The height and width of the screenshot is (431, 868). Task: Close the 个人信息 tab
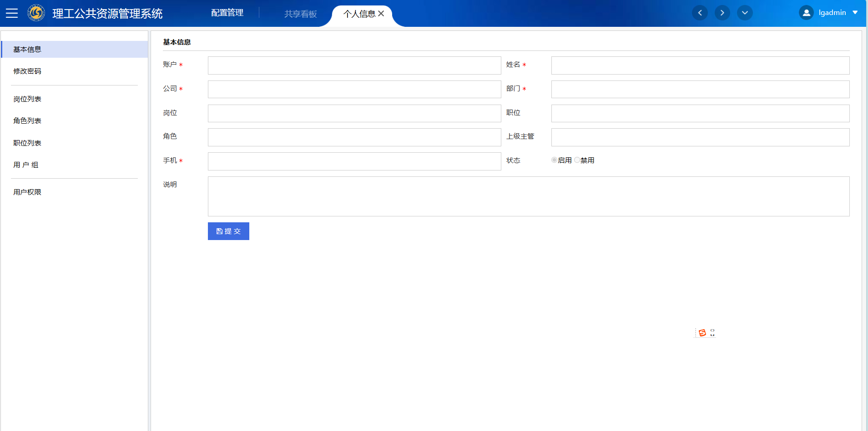point(381,14)
